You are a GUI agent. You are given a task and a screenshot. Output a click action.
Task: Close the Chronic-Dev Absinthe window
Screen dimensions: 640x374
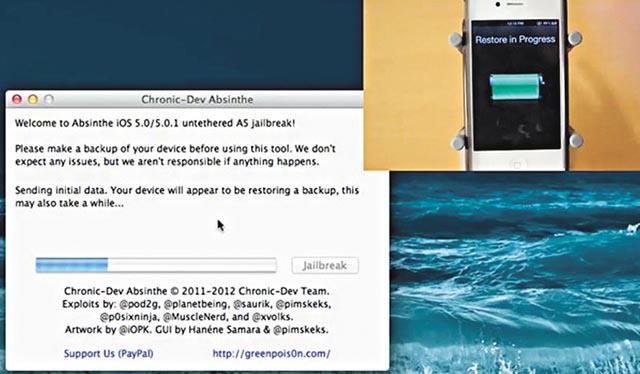(x=17, y=99)
